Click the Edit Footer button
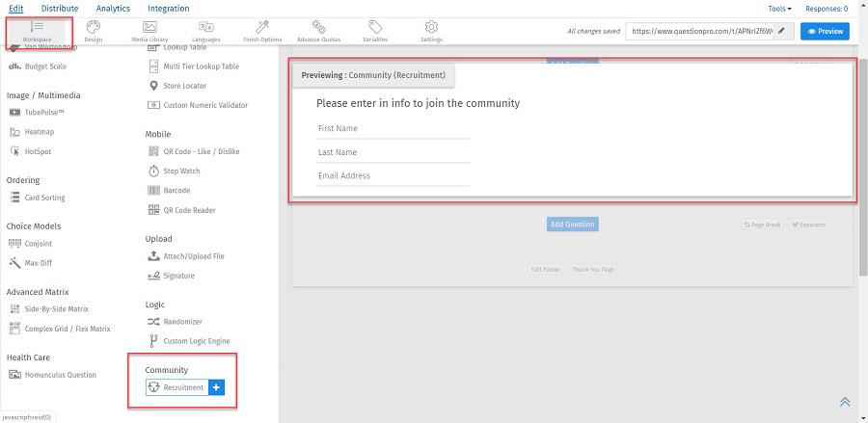 [545, 270]
